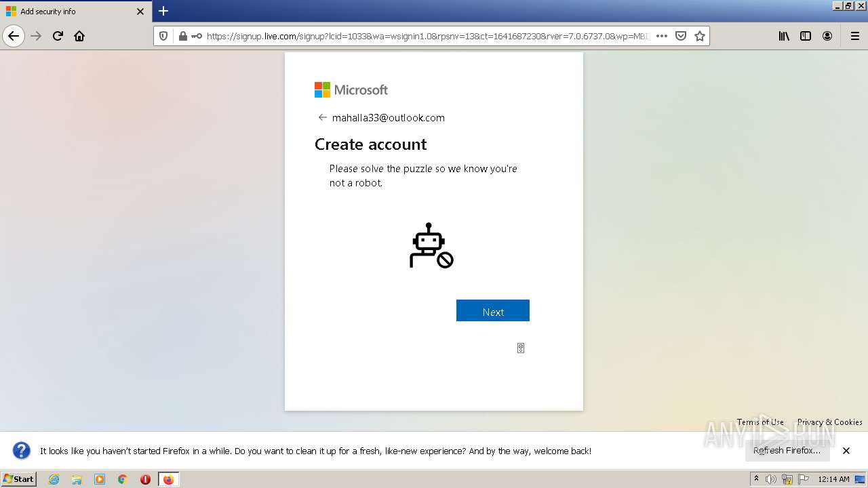868x488 pixels.
Task: Reload the current page
Action: [58, 36]
